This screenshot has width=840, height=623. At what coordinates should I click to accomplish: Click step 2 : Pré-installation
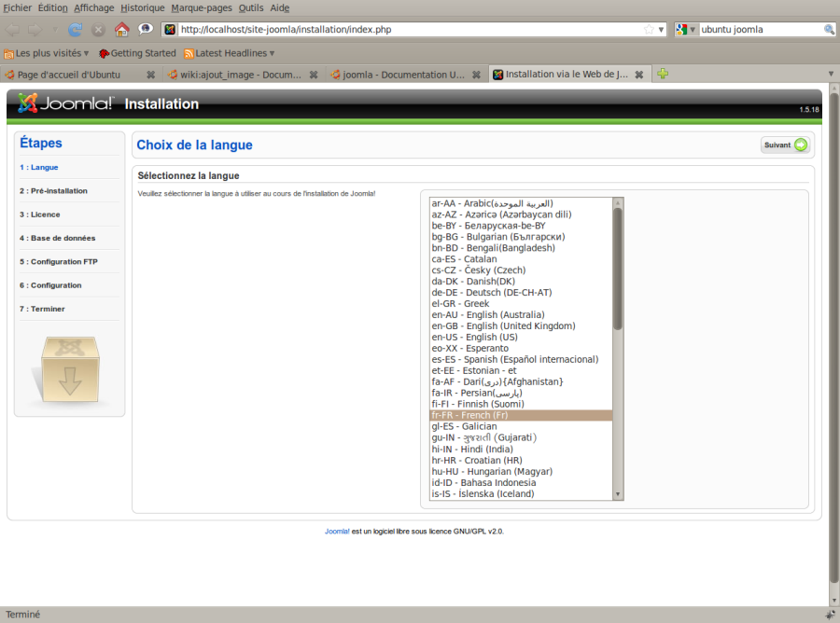coord(53,190)
